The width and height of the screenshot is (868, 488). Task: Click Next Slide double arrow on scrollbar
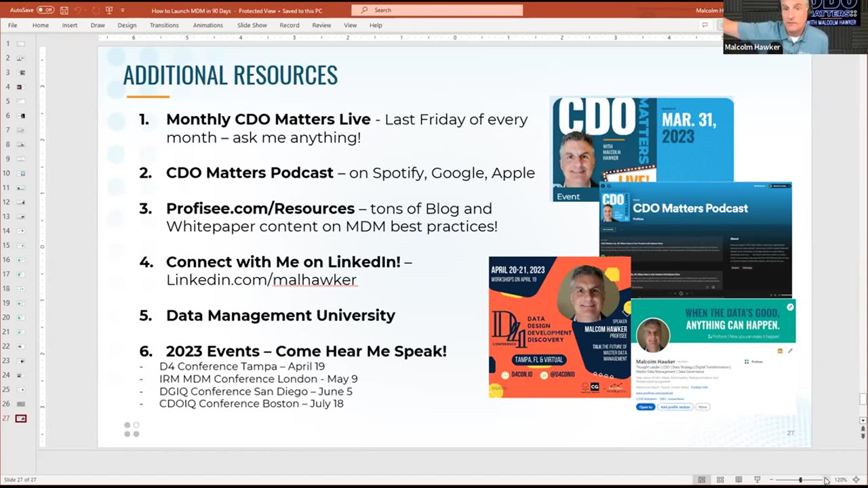coord(863,436)
